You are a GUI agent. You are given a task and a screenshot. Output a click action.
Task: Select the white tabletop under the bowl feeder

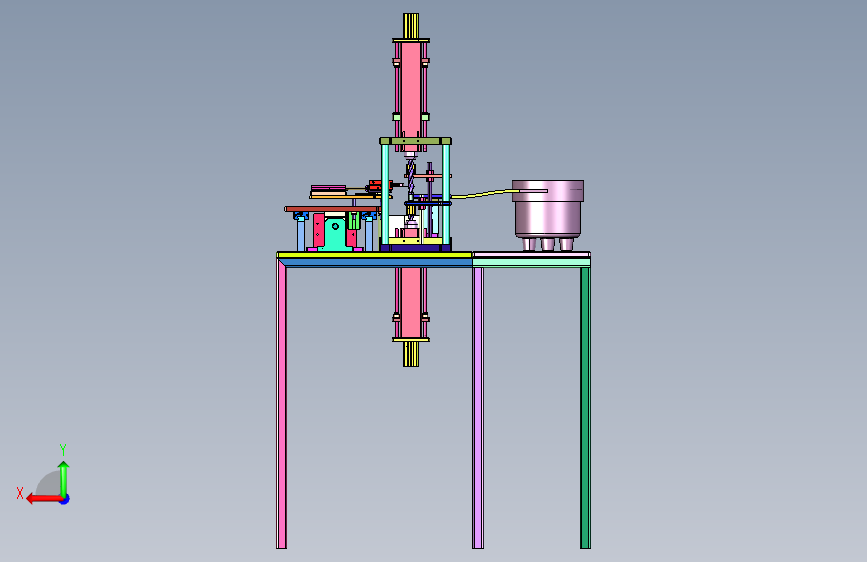point(531,254)
